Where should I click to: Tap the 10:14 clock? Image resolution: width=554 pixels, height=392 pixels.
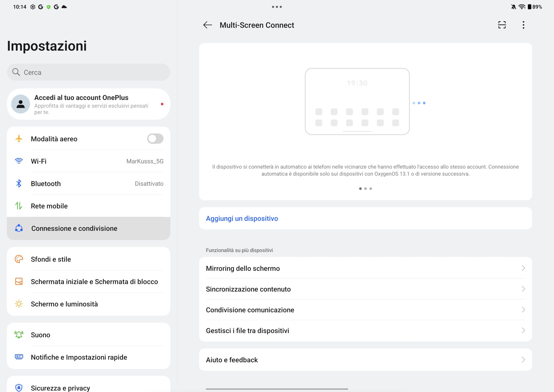coord(19,7)
